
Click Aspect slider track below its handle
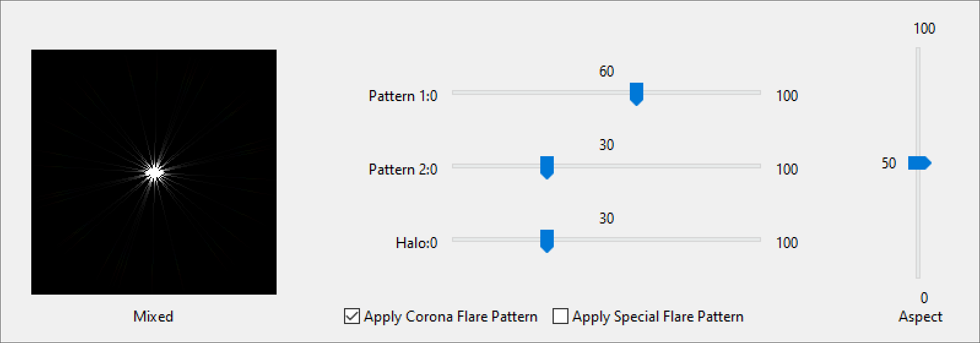pyautogui.click(x=918, y=227)
